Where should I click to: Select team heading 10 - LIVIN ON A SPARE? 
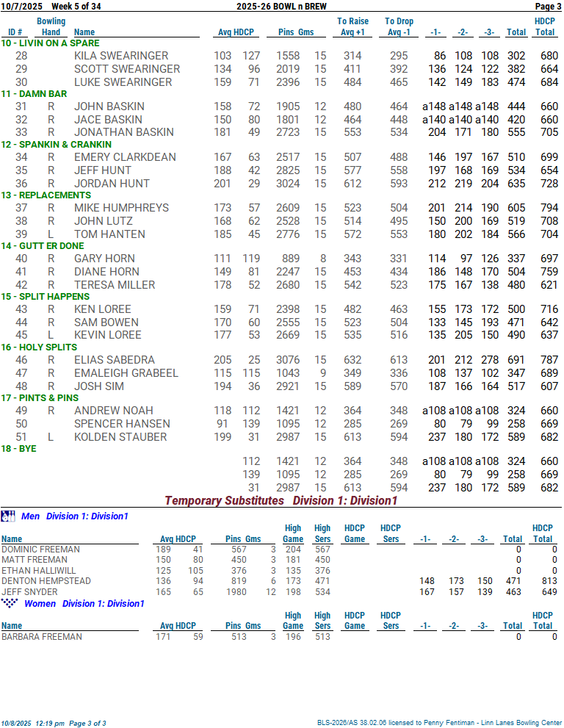(x=50, y=43)
